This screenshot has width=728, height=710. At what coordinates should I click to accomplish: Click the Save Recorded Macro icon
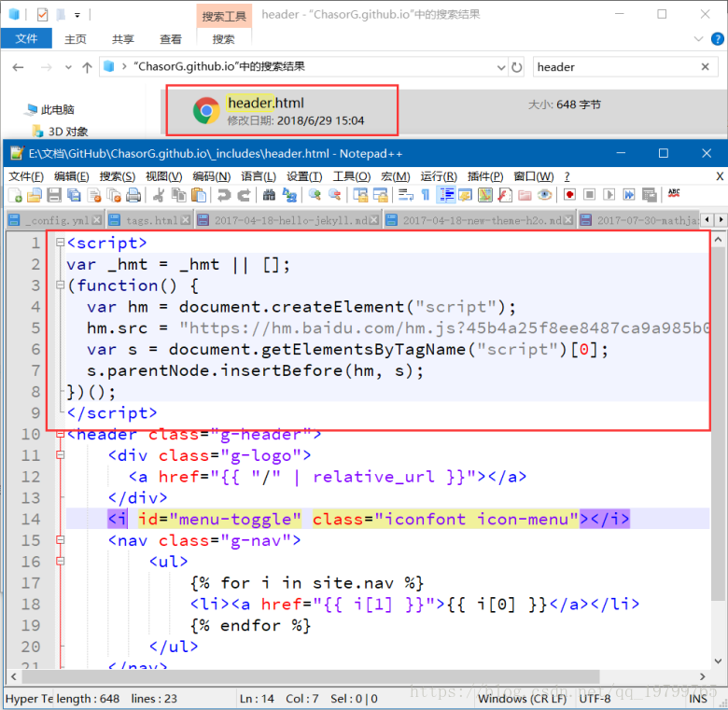click(x=649, y=195)
